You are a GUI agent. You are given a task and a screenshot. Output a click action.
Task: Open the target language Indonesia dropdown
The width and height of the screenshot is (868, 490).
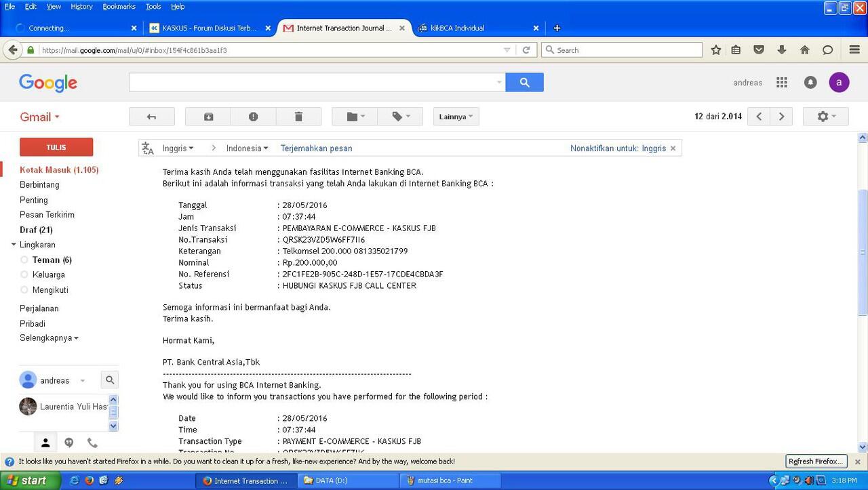click(x=247, y=148)
